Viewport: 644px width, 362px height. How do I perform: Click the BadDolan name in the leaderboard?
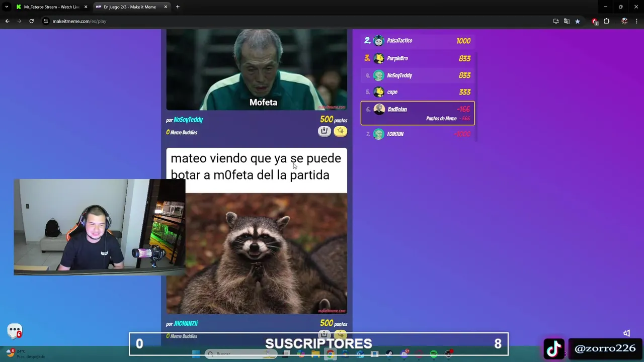397,109
